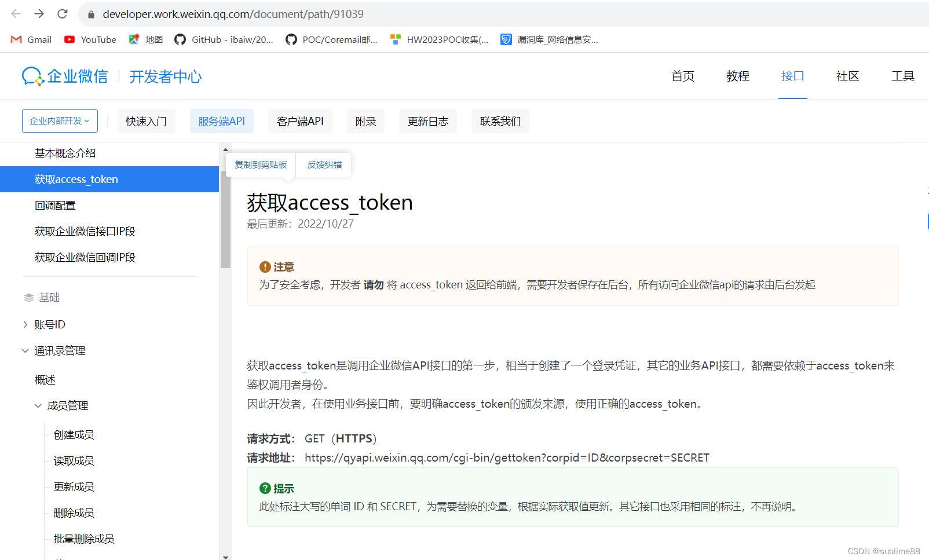The height and width of the screenshot is (560, 929).
Task: Open the 社区 navigation item
Action: point(847,76)
